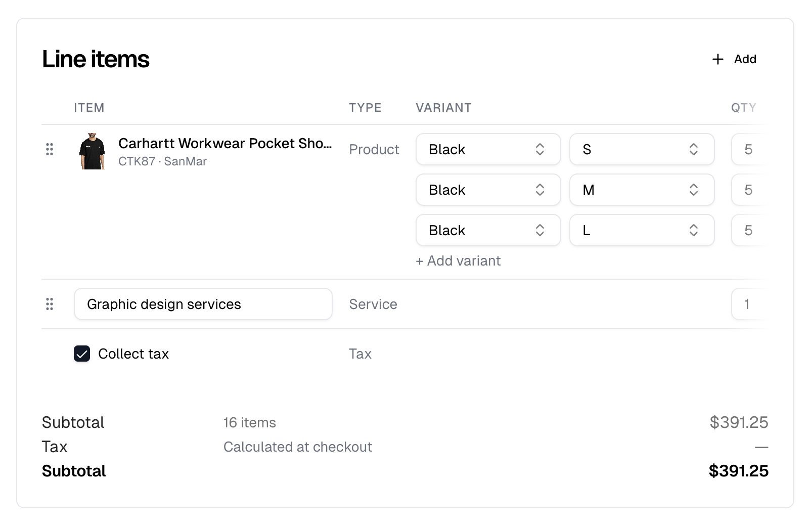Click the Line items heading
This screenshot has height=526, width=812.
96,59
